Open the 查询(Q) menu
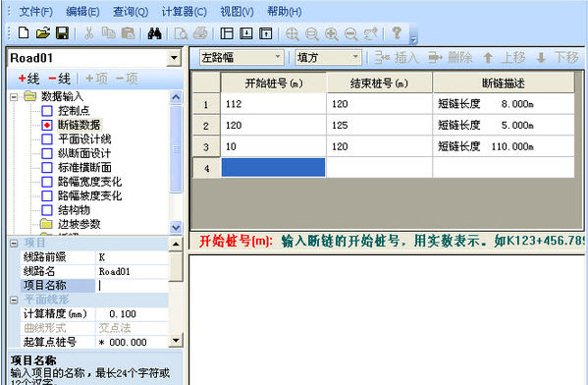 131,12
